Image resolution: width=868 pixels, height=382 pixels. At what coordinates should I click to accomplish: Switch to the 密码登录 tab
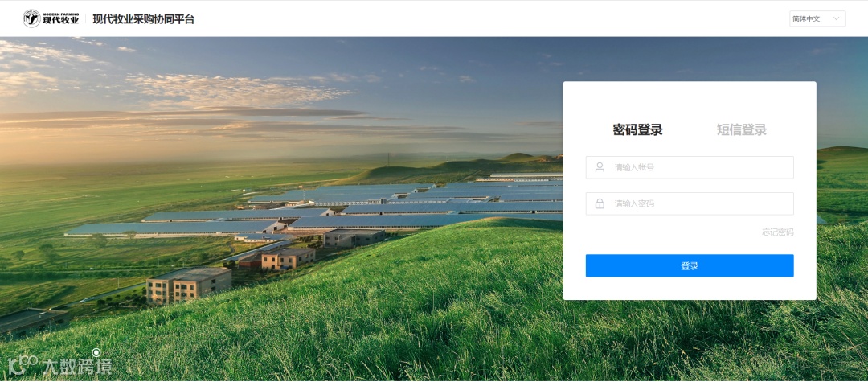[637, 130]
